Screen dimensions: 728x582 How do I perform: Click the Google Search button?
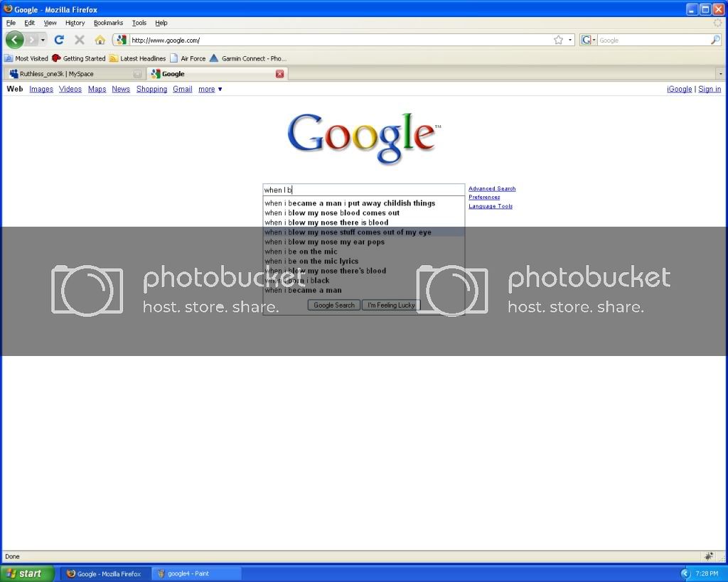click(334, 305)
